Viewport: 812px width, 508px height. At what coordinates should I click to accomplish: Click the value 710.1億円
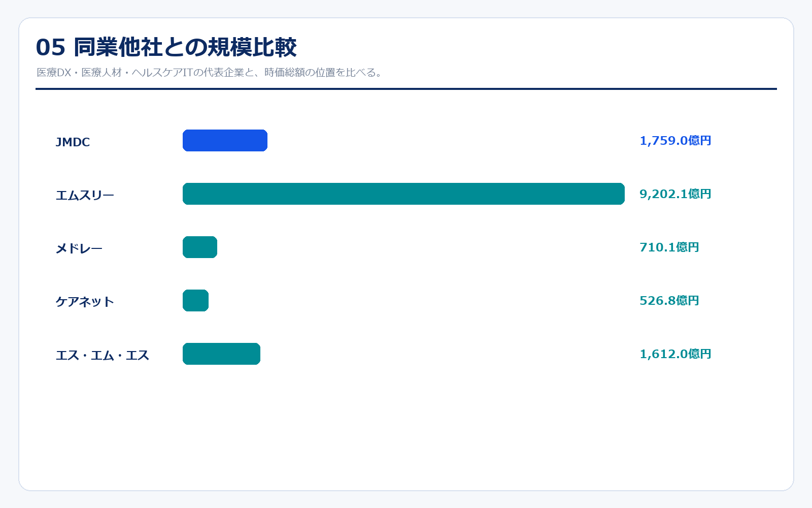coord(669,247)
